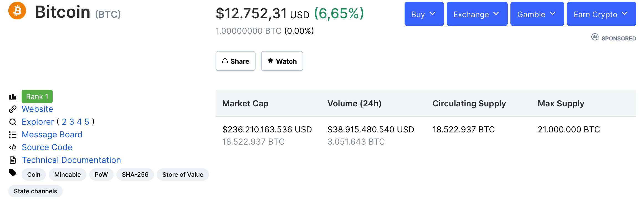
Task: Click the bar-chart icon beside Rank 1
Action: [x=13, y=96]
